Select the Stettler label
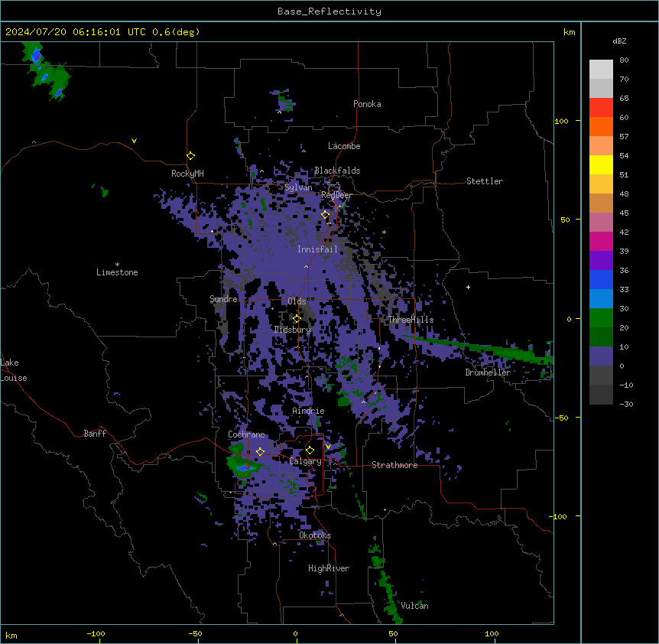This screenshot has width=659, height=644. (x=485, y=181)
